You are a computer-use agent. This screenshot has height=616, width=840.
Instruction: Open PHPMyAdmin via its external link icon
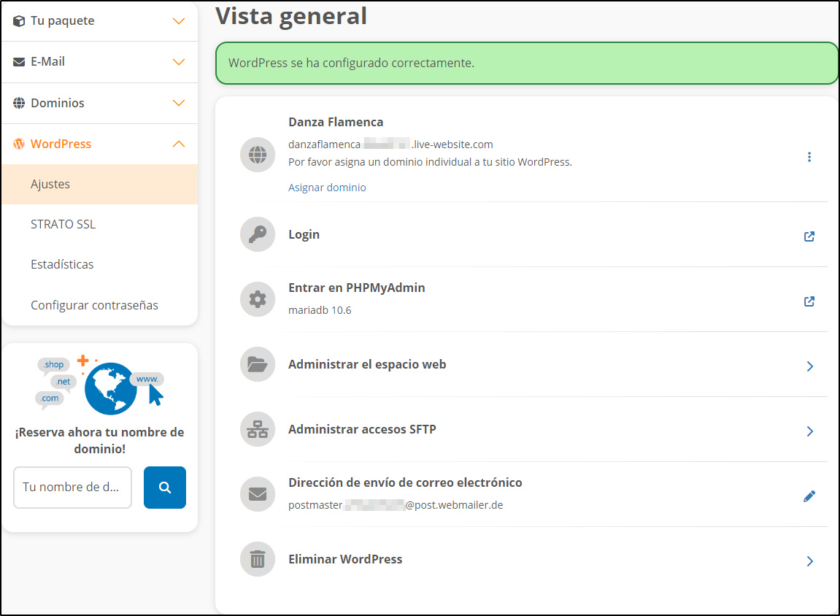pos(809,301)
